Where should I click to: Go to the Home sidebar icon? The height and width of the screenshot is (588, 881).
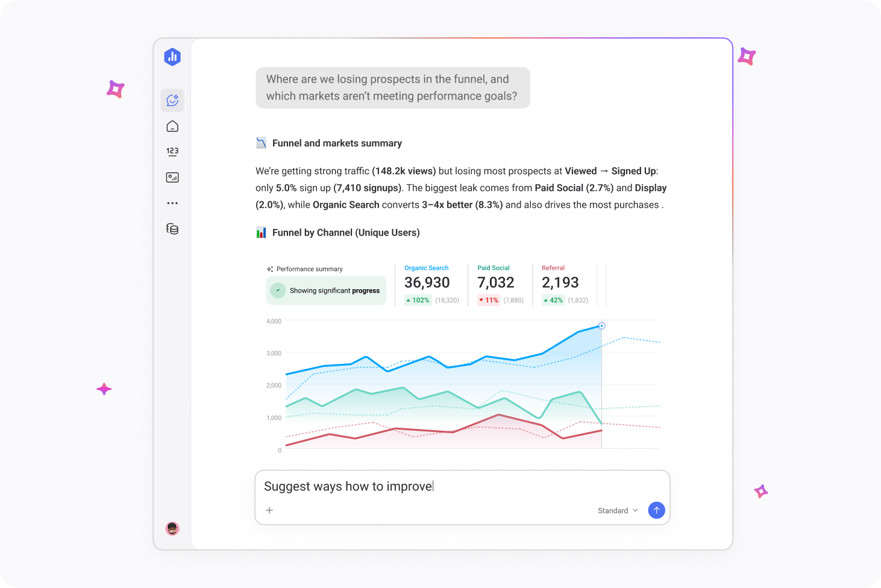pyautogui.click(x=172, y=126)
